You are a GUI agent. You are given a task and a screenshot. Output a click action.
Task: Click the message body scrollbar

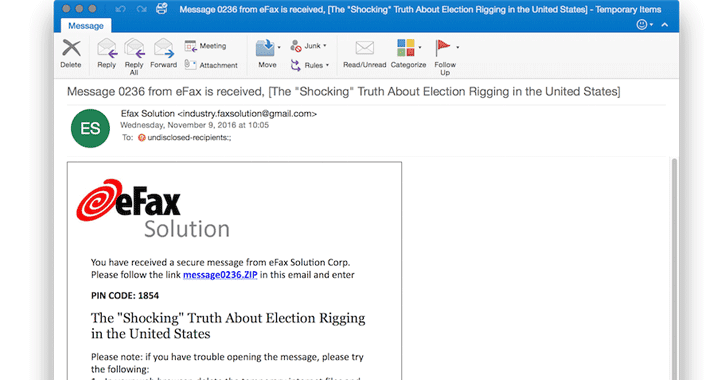click(x=674, y=269)
